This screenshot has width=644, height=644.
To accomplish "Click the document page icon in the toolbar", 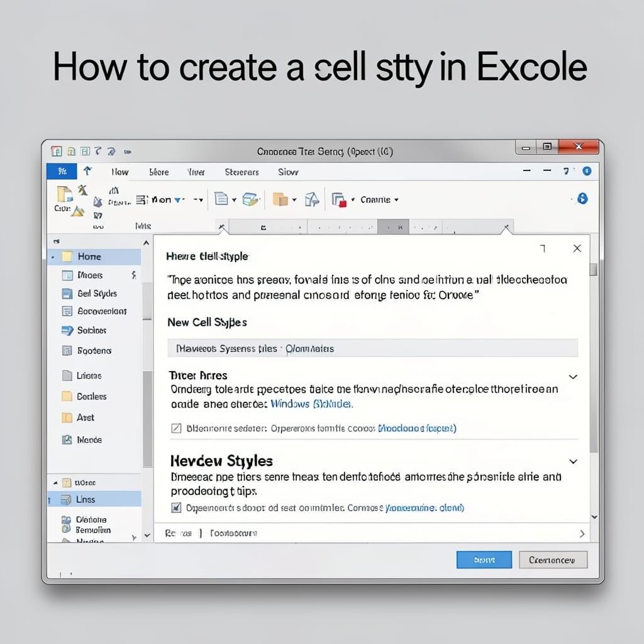I will (221, 199).
